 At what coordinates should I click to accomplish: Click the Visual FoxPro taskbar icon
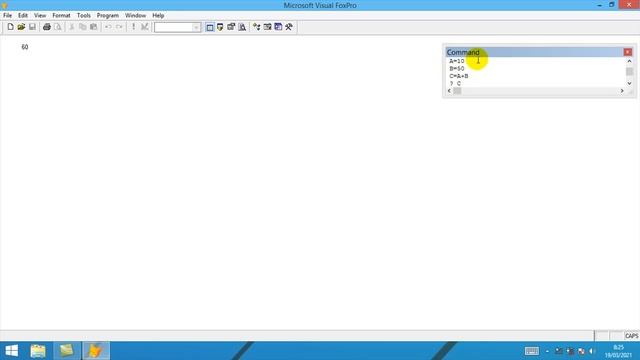click(96, 351)
